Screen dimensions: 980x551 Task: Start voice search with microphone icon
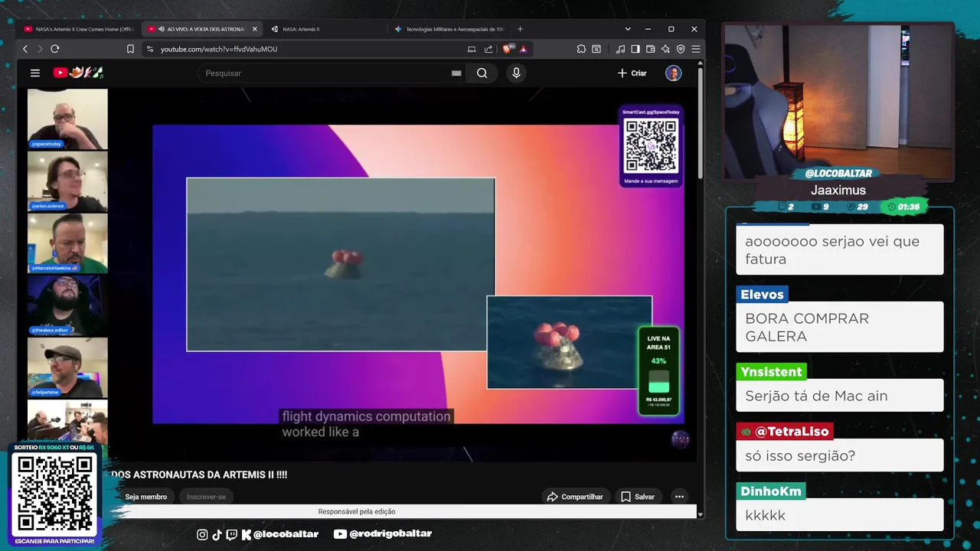(x=516, y=73)
